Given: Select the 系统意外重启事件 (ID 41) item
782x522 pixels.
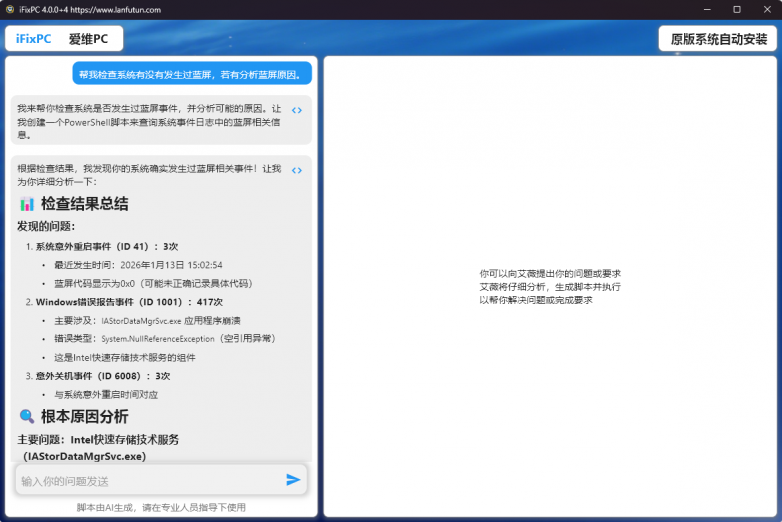Looking at the screenshot, I should (x=106, y=246).
